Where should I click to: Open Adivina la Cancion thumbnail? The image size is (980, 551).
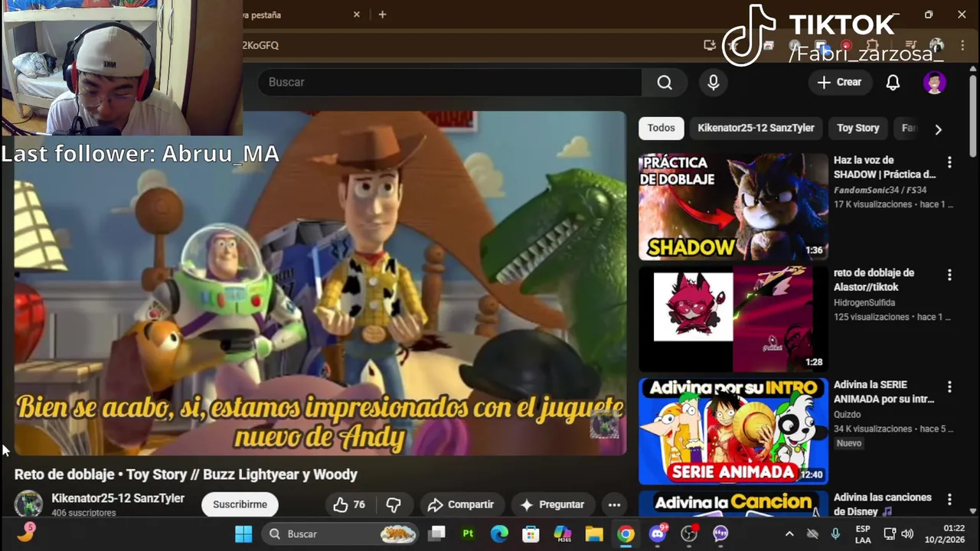click(733, 504)
